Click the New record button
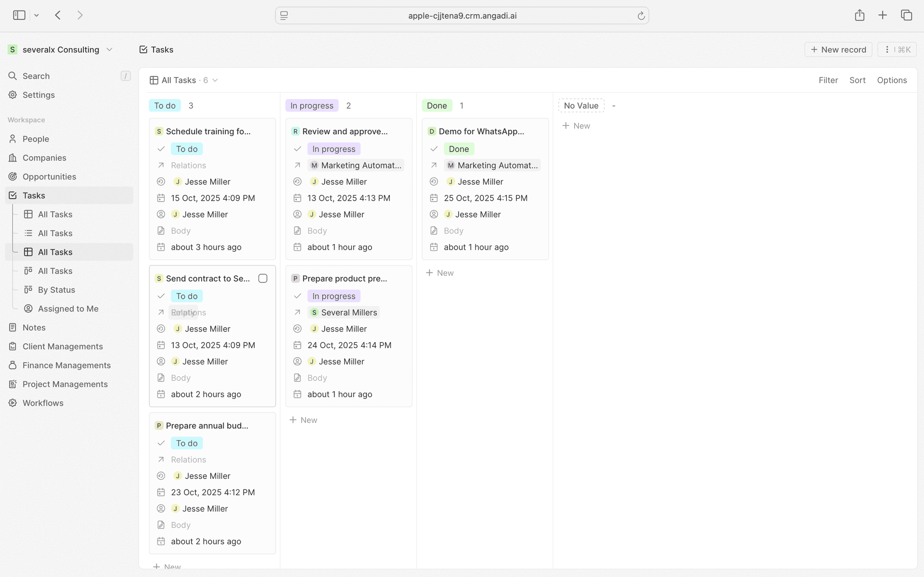This screenshot has height=577, width=924. tap(838, 49)
